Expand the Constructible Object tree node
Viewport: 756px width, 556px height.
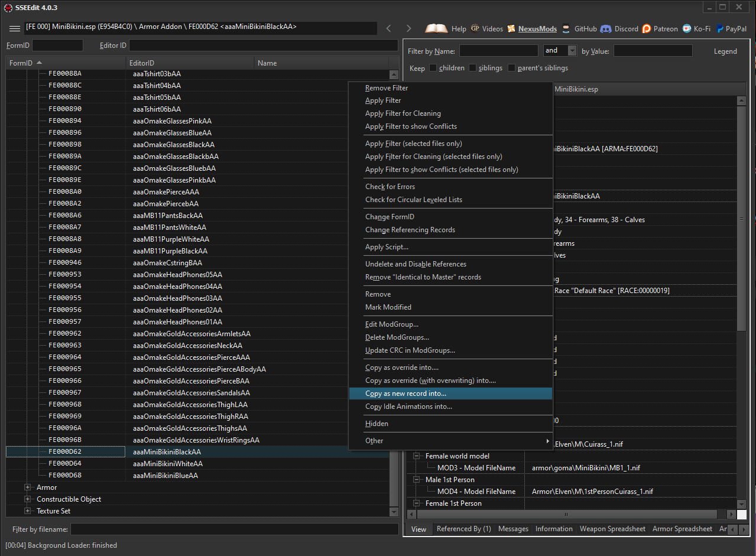(x=28, y=499)
